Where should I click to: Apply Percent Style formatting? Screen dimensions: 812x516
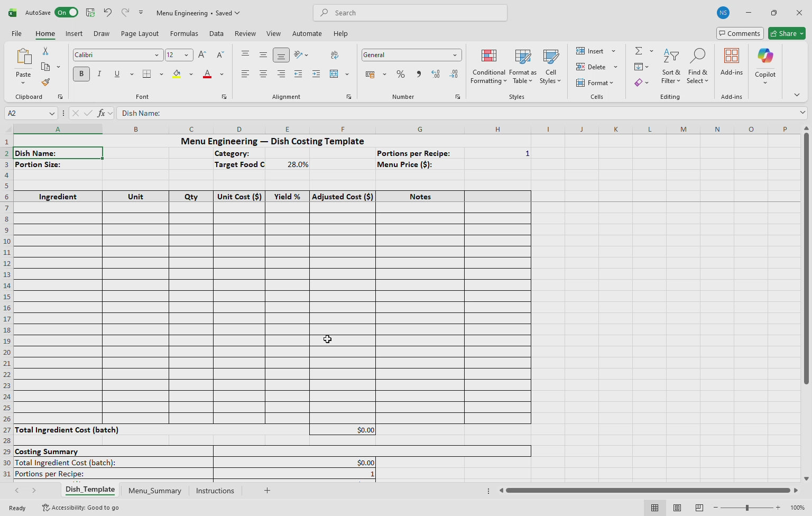[x=401, y=74]
